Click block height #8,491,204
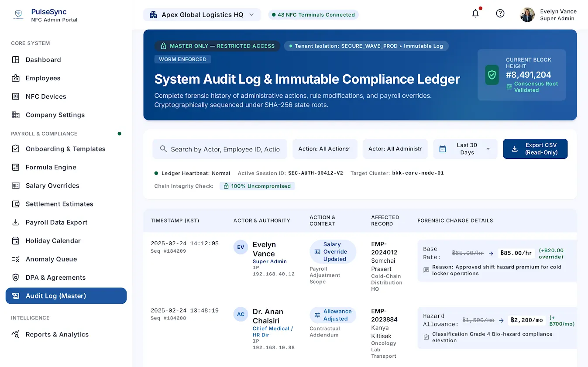The height and width of the screenshot is (367, 588). pyautogui.click(x=529, y=75)
